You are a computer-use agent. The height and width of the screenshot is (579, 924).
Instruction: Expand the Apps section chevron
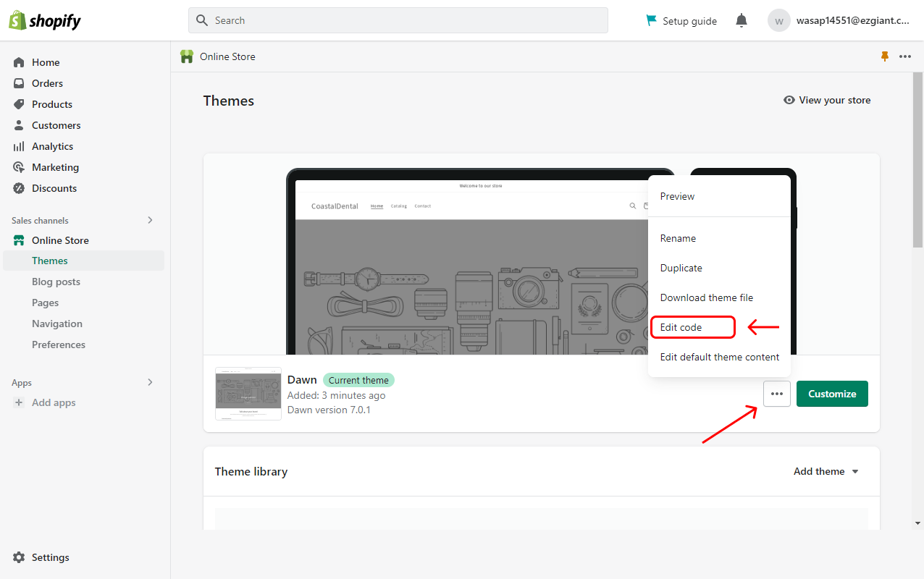click(150, 382)
